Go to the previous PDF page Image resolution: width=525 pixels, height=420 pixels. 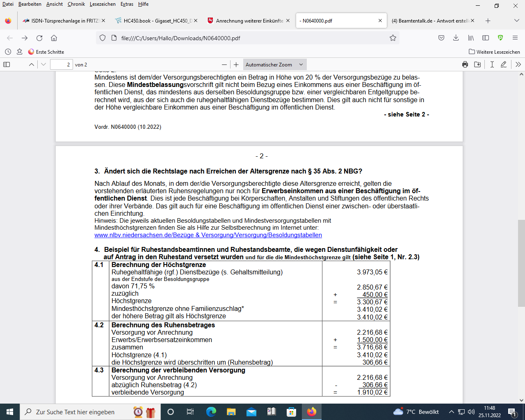(x=31, y=64)
